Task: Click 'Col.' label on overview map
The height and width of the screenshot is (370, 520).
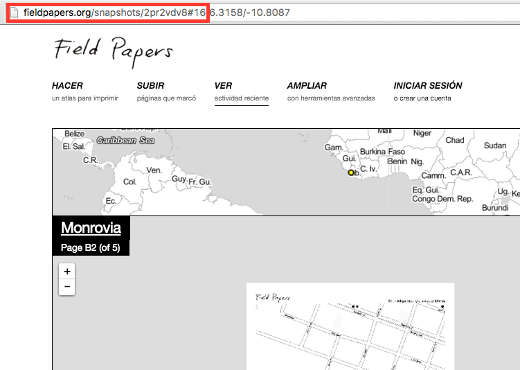Action: pyautogui.click(x=130, y=182)
